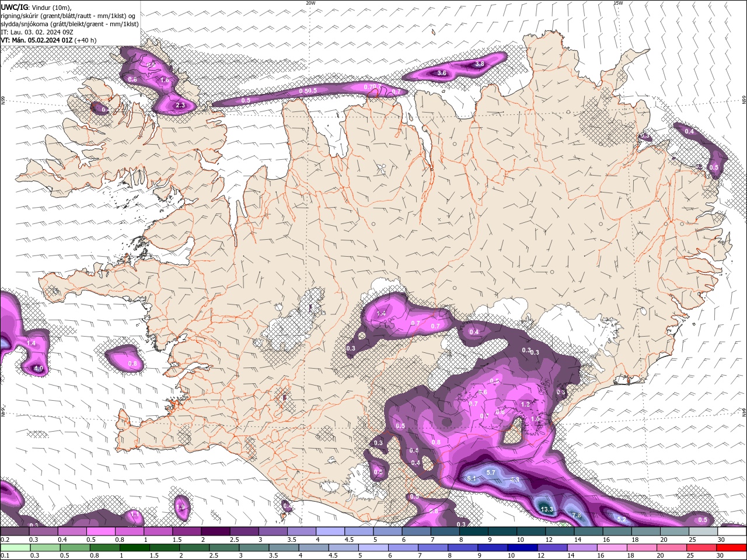Pick the bright pink top-row swatch at 0.5

coord(100,531)
